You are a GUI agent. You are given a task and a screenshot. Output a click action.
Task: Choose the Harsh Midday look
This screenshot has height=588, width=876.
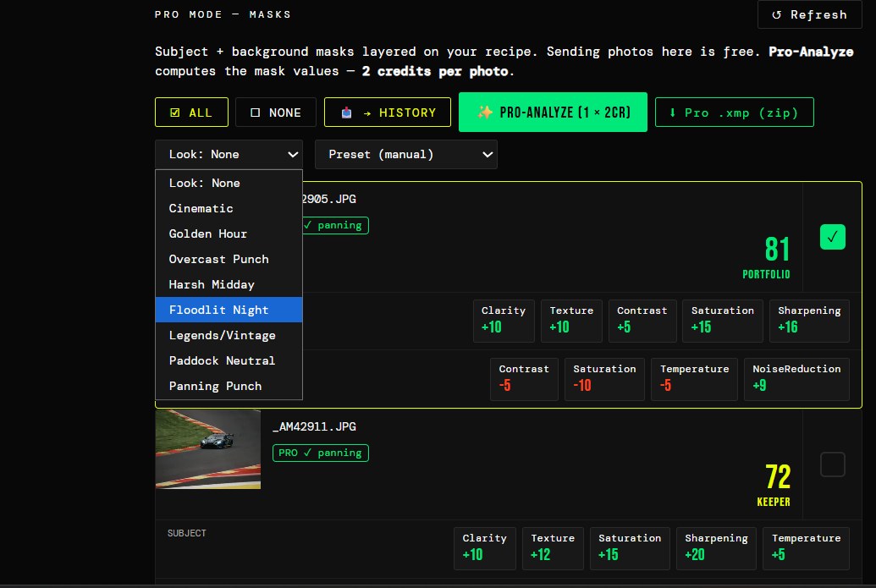coord(229,285)
